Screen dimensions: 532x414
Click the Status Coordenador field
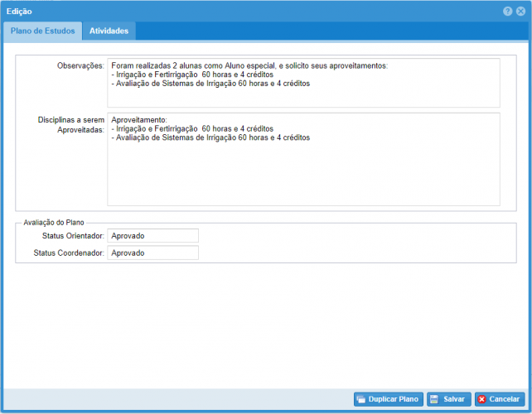[152, 253]
